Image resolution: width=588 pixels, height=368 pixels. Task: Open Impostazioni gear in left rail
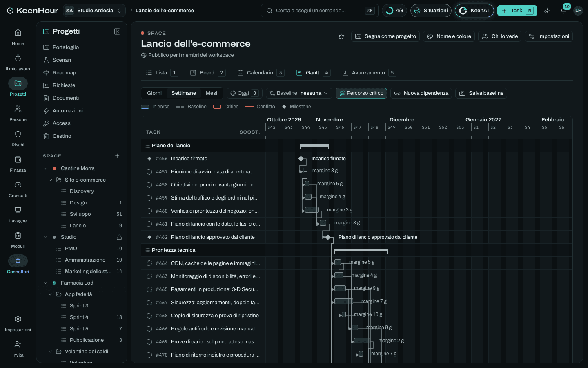(18, 319)
